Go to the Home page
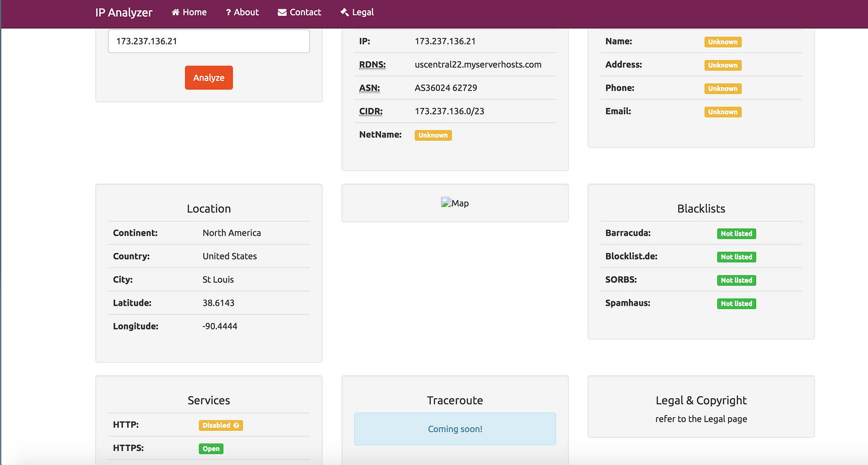 point(189,12)
